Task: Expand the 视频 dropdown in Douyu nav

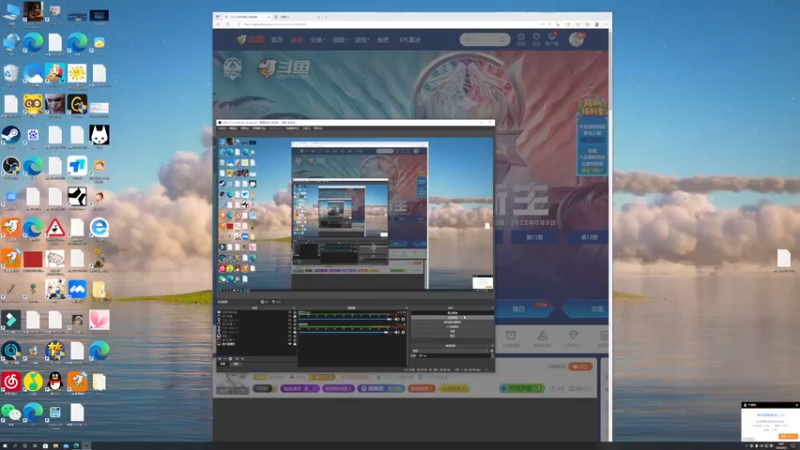Action: coord(339,40)
